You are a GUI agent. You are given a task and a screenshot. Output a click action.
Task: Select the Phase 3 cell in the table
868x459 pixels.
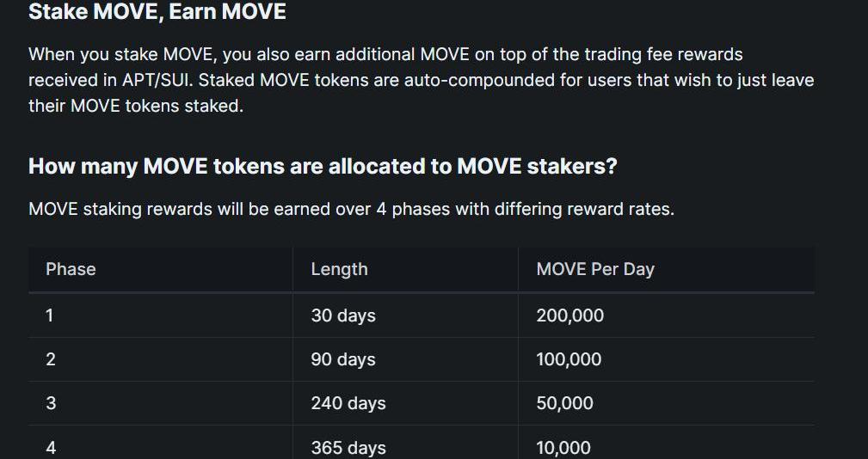[x=50, y=403]
